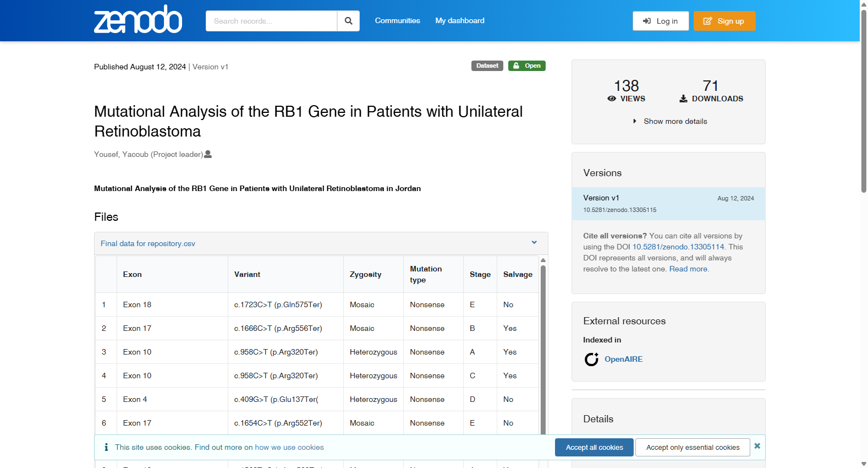Image resolution: width=868 pixels, height=468 pixels.
Task: Click the download icon beside DOWNLOADS
Action: point(683,99)
